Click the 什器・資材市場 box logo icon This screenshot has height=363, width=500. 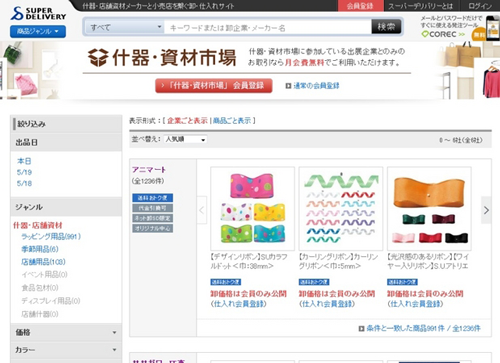(x=98, y=57)
